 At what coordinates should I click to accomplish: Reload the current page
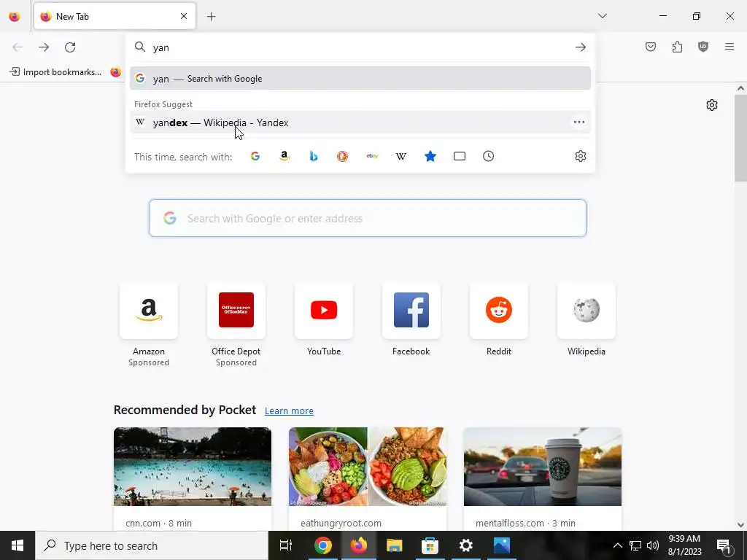pos(70,47)
